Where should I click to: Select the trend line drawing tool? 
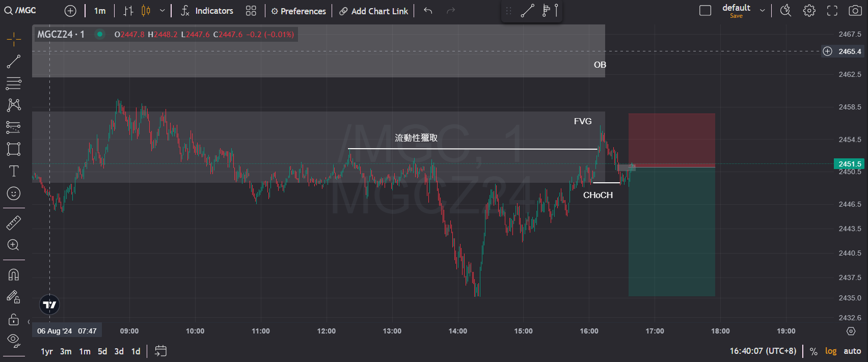point(14,62)
